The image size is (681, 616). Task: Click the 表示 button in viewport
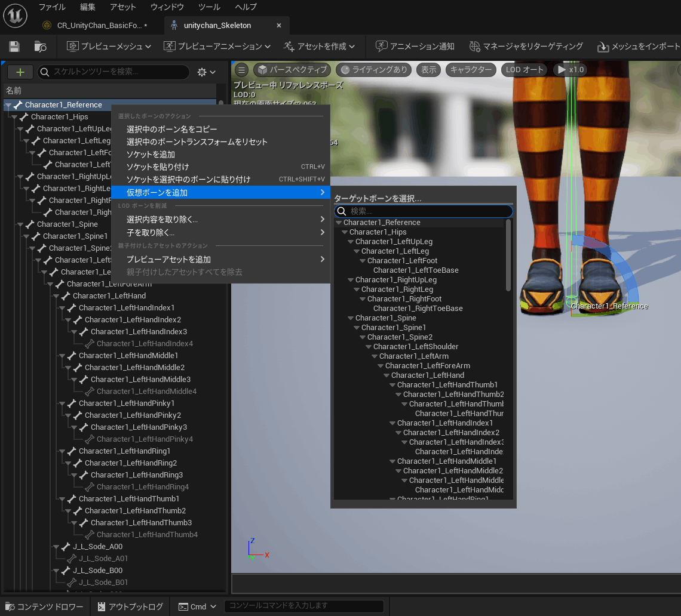[429, 69]
